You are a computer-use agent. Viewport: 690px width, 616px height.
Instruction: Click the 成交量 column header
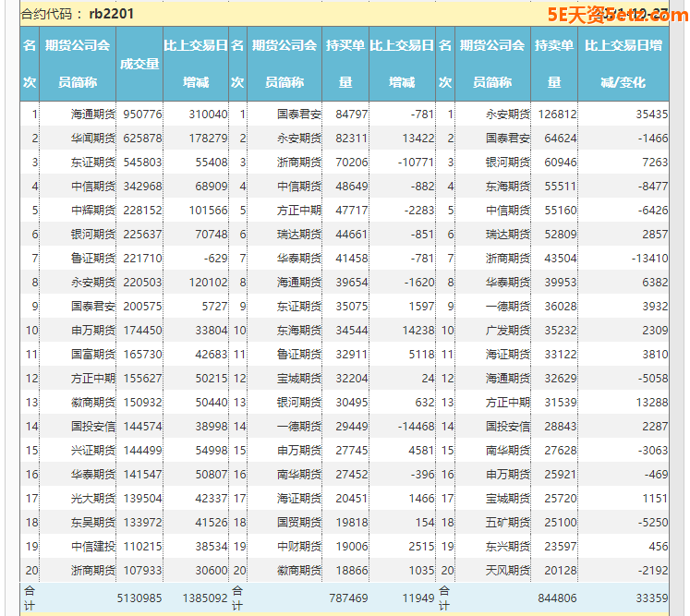click(139, 64)
